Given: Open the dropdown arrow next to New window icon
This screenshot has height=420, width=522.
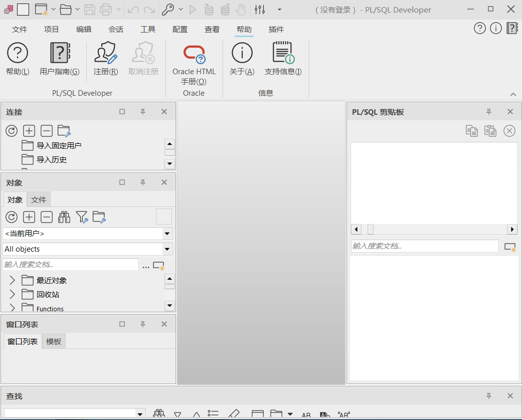Looking at the screenshot, I should (x=53, y=10).
